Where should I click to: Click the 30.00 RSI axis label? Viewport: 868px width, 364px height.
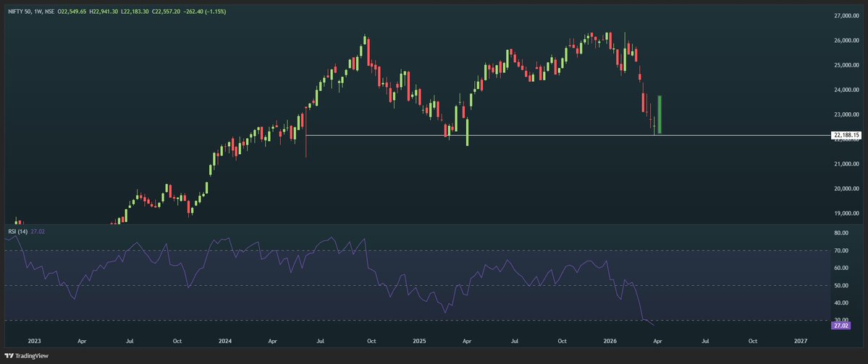tap(841, 320)
